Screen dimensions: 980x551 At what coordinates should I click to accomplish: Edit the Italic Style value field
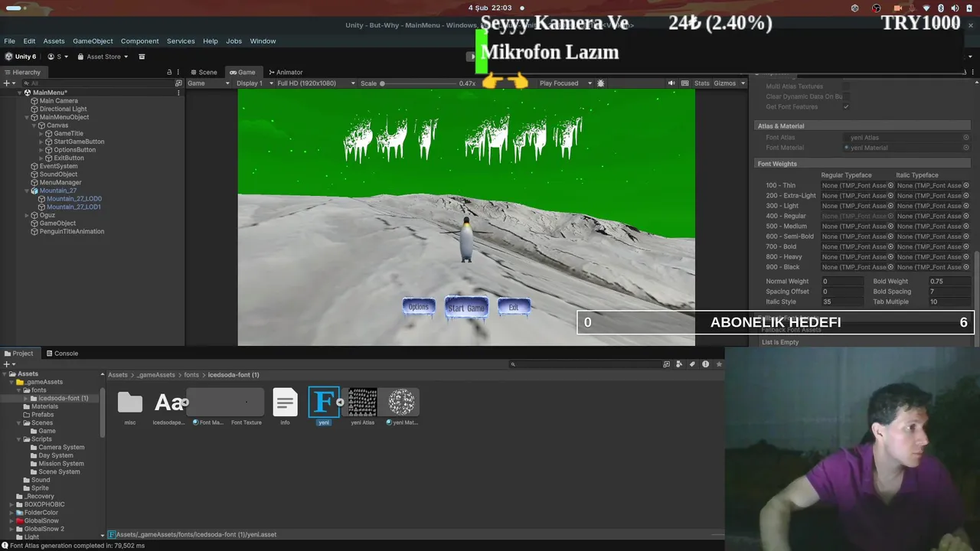(x=842, y=302)
